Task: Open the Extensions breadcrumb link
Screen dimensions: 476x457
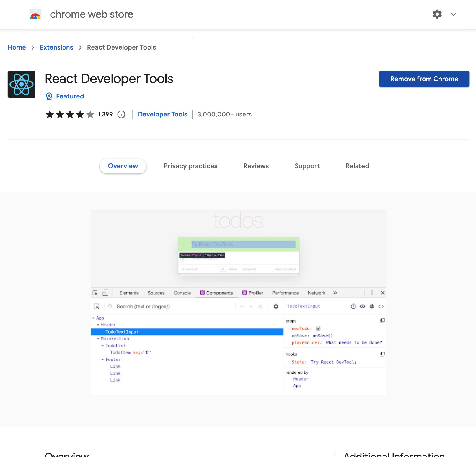Action: 56,47
